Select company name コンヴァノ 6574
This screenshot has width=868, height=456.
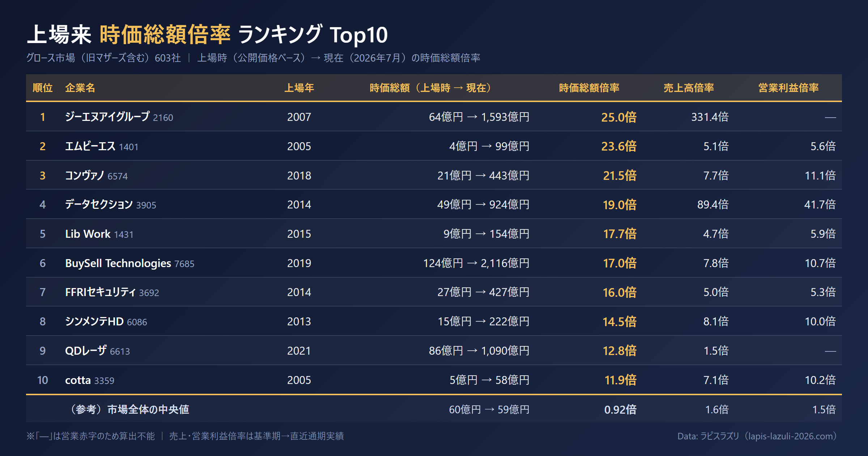pyautogui.click(x=96, y=176)
